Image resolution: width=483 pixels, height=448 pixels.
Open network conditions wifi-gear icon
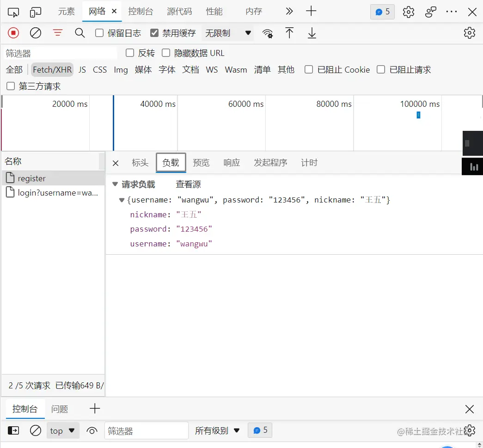(x=267, y=33)
